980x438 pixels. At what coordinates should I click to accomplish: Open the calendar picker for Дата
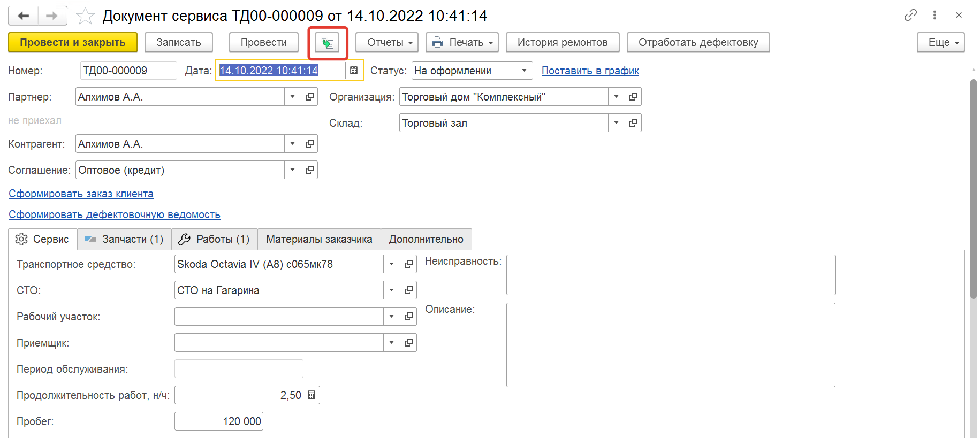pyautogui.click(x=354, y=71)
